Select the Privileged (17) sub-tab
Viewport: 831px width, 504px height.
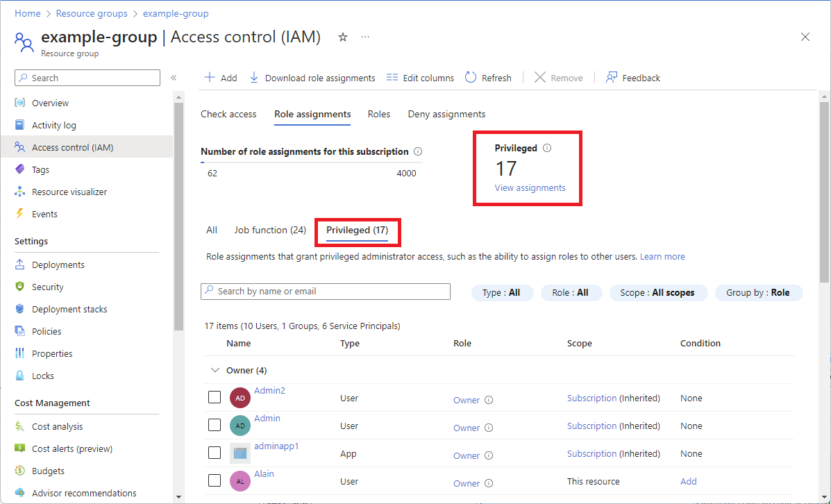pyautogui.click(x=358, y=230)
